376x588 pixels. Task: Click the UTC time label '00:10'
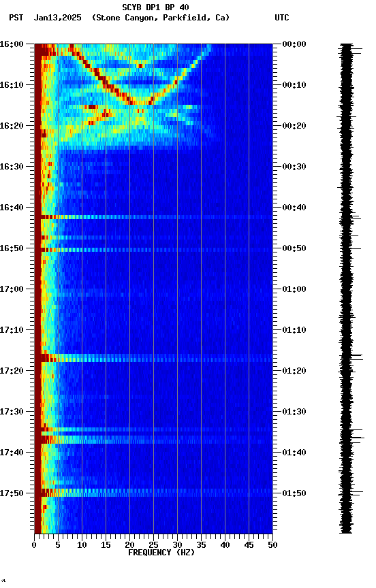tap(294, 85)
